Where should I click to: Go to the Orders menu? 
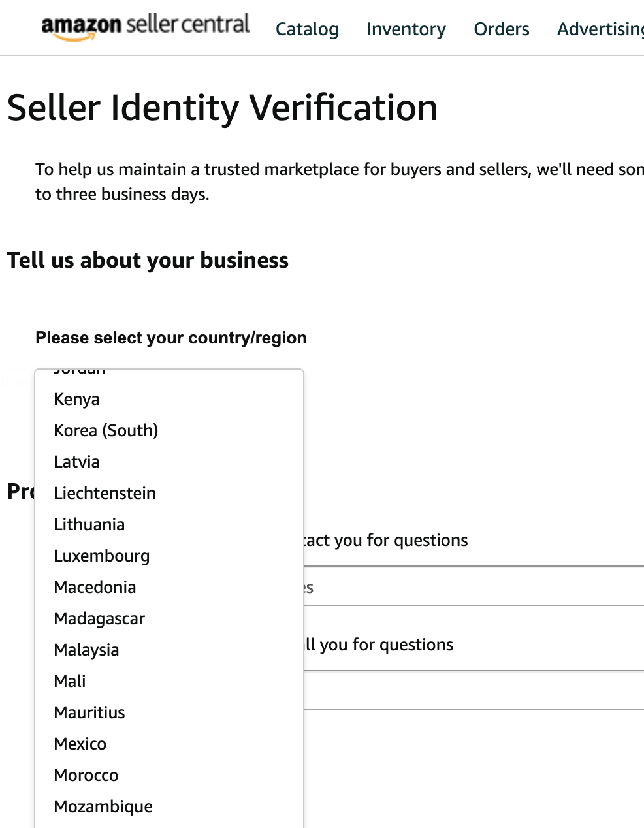(502, 29)
